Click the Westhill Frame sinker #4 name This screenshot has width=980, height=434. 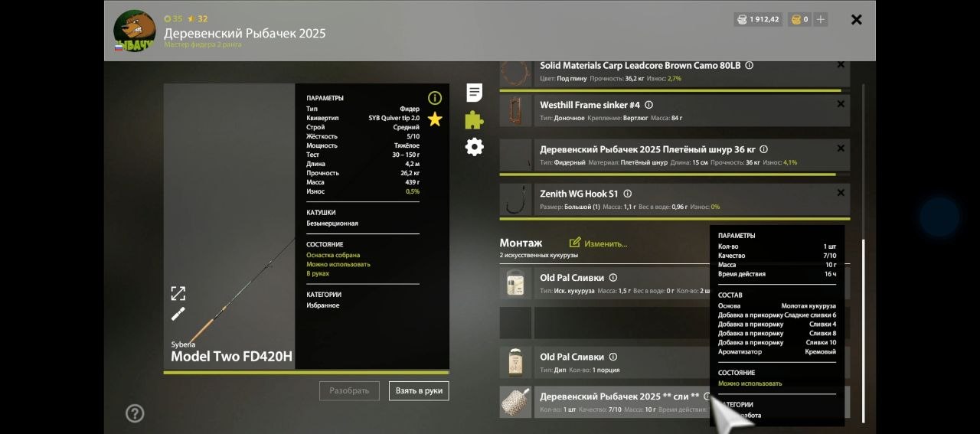click(590, 105)
